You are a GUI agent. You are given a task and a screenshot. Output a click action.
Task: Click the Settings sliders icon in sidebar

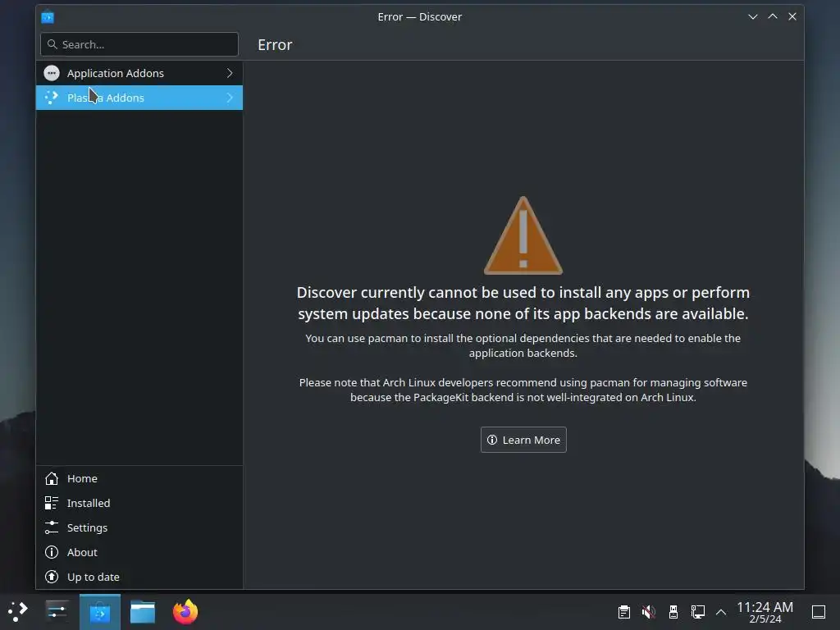point(52,527)
